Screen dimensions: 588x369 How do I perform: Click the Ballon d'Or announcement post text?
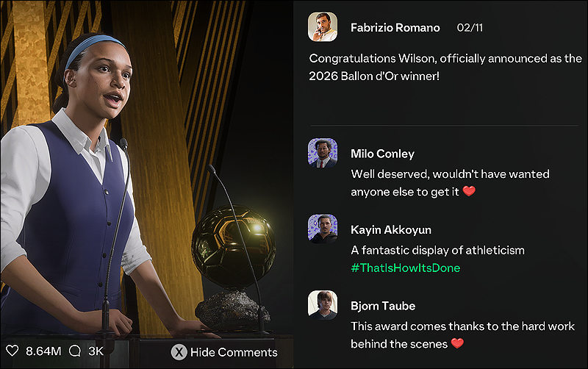(445, 67)
